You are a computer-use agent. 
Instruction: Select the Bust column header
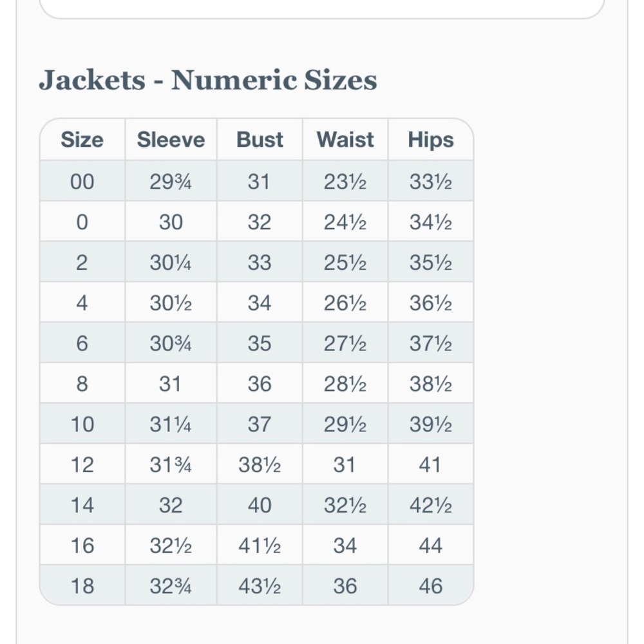click(260, 140)
